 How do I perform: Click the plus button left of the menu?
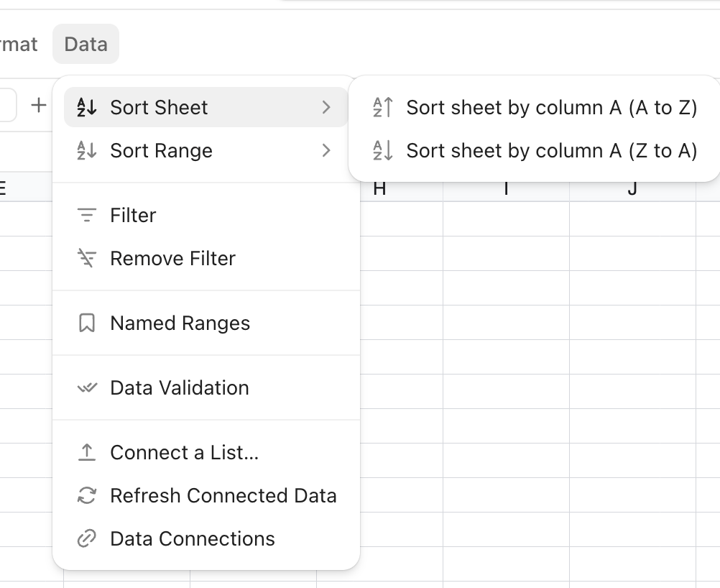39,105
